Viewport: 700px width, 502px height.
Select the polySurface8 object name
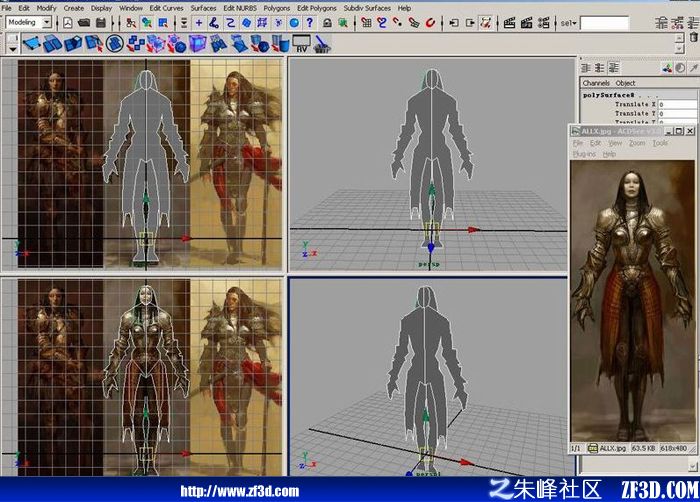[x=608, y=95]
